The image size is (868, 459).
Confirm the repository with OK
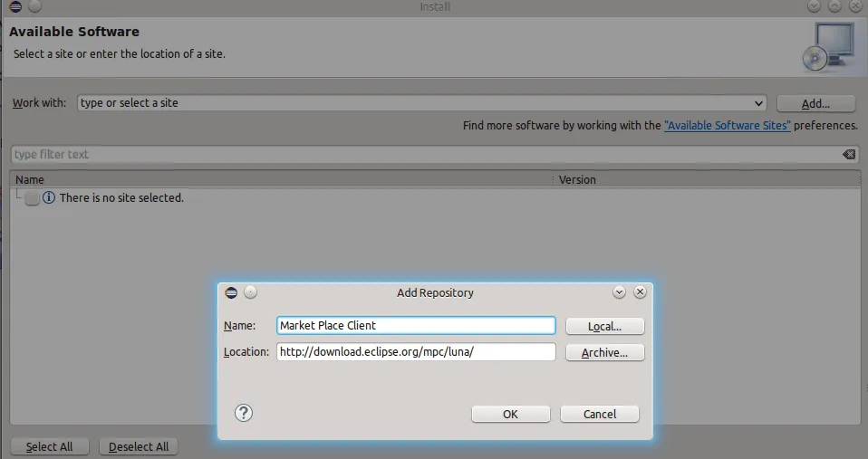(x=510, y=414)
